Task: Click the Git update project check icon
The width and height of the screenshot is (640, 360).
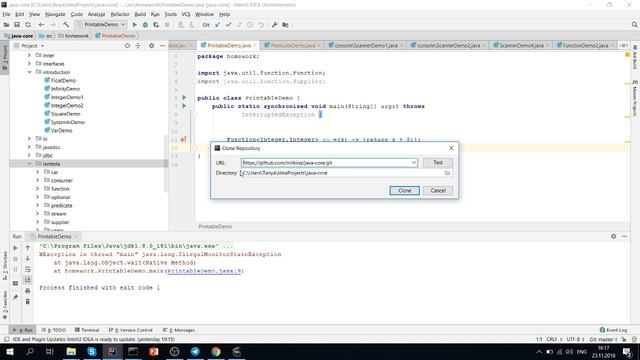Action: (218, 25)
